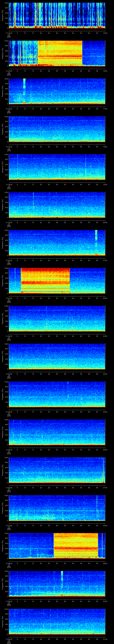Select the spectrogram panel starting at 13:25:00
Image resolution: width=114 pixels, height=644 pixels.
57,432
